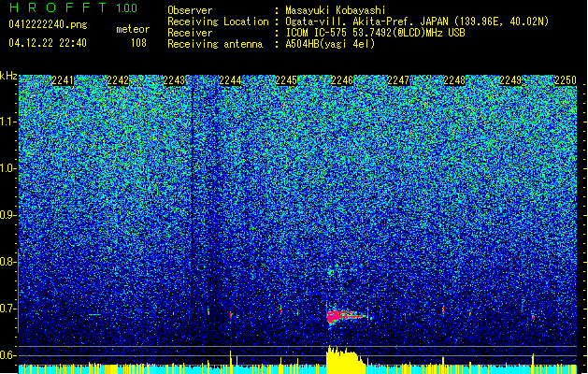
Task: Click time marker 2246
Action: click(x=342, y=80)
